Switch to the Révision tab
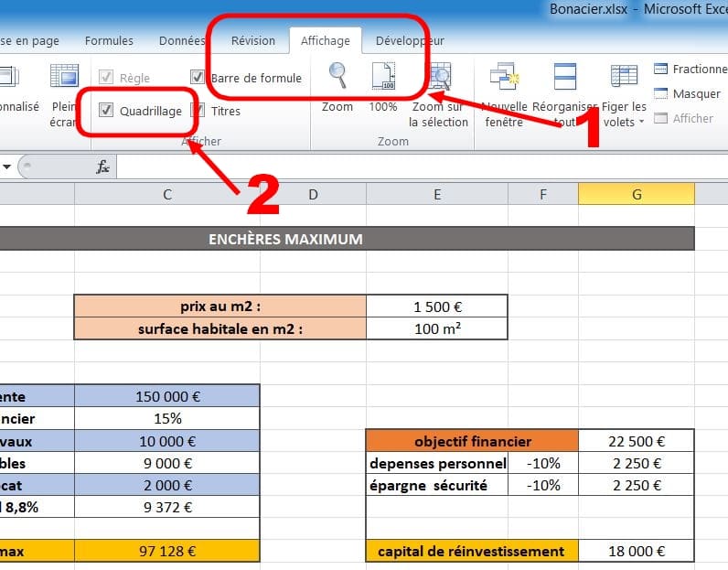The width and height of the screenshot is (728, 570). pos(253,41)
